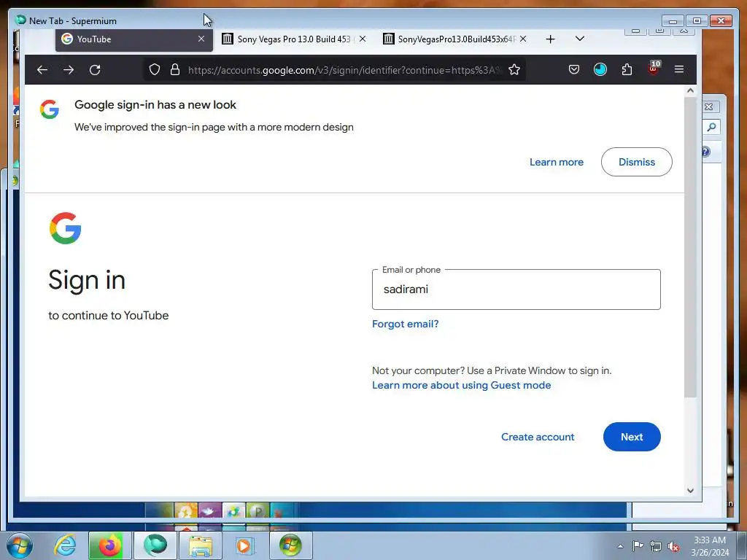Viewport: 747px width, 560px height.
Task: Click Learn more in the banner
Action: coord(557,162)
